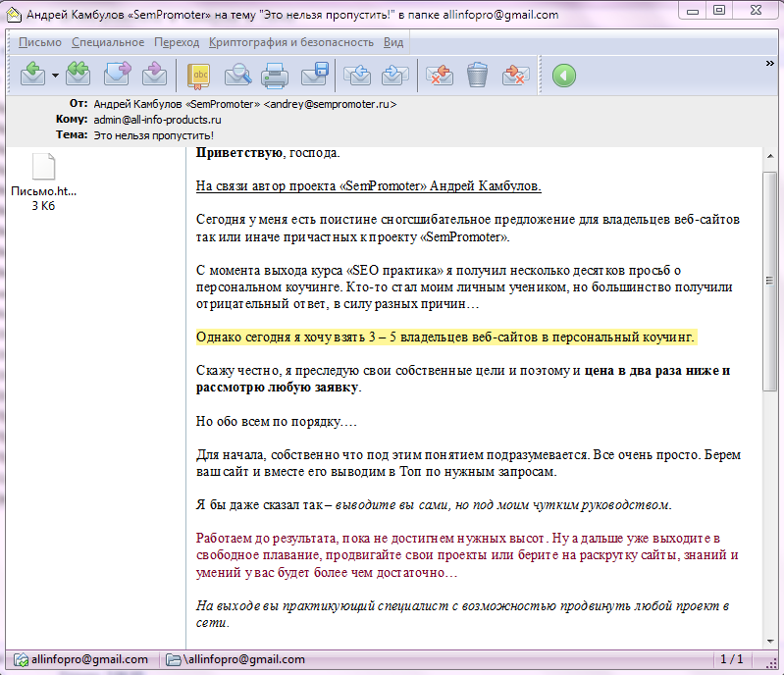Open the Криптография и безопасность menu
This screenshot has width=784, height=675.
click(291, 42)
